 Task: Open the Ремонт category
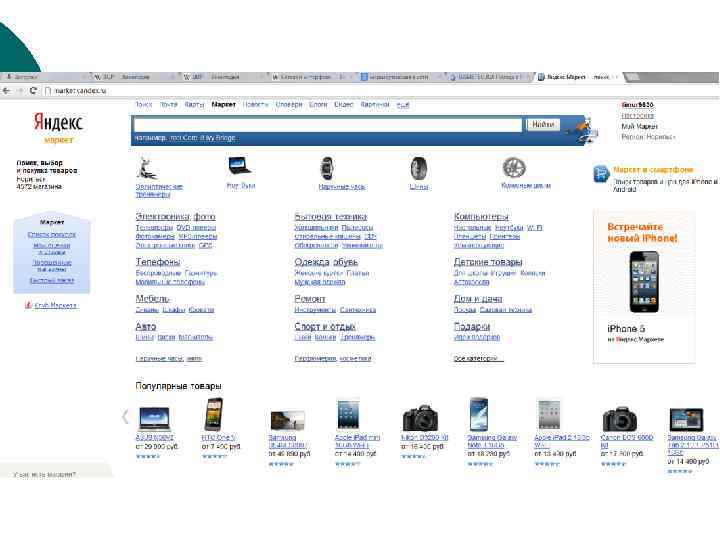pos(309,298)
